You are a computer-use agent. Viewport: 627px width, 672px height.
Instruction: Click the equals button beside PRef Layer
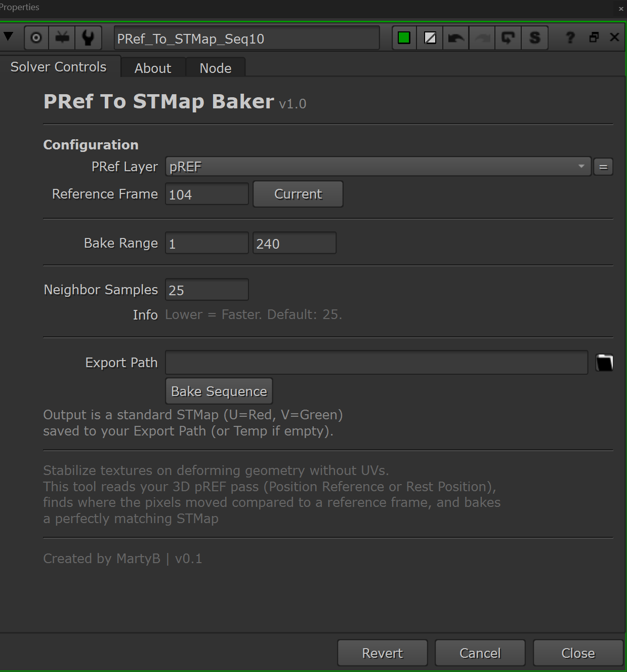603,167
